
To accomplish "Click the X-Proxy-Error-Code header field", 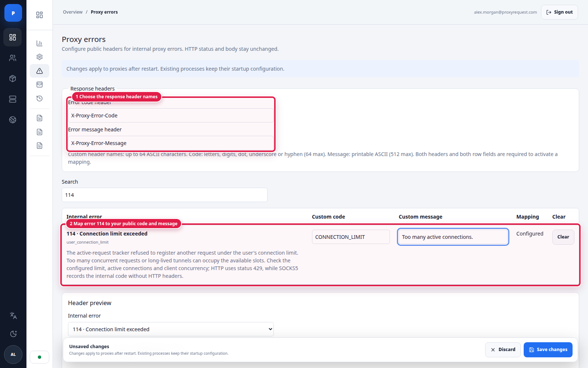I will pyautogui.click(x=171, y=116).
